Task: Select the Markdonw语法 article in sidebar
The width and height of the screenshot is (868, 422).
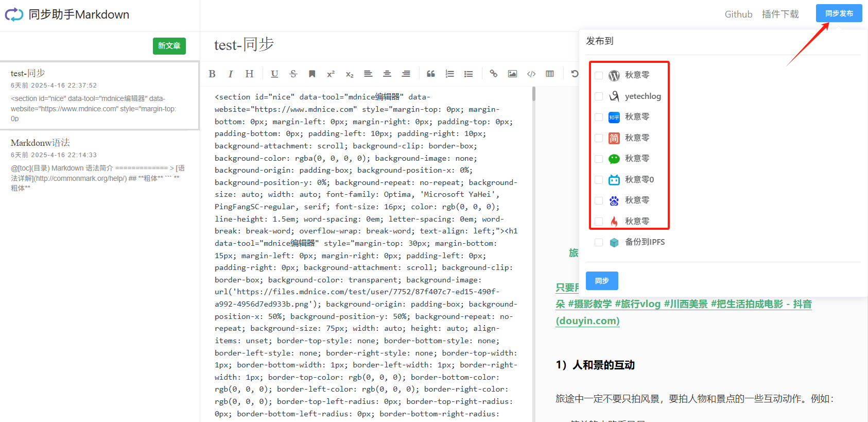Action: pos(99,164)
